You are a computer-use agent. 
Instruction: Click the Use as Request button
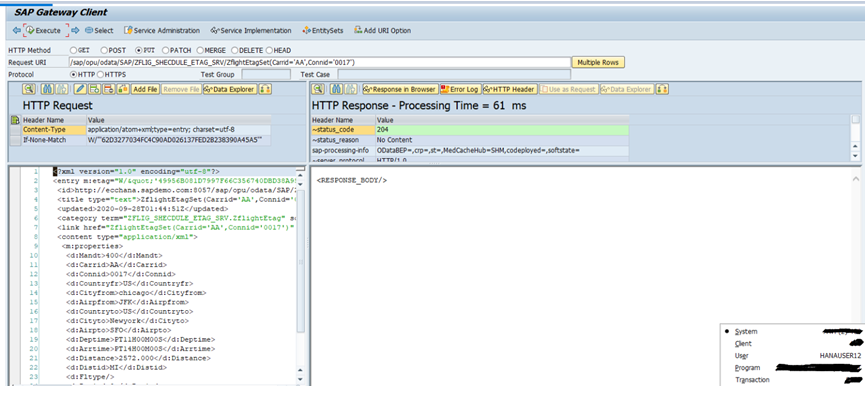pos(568,89)
